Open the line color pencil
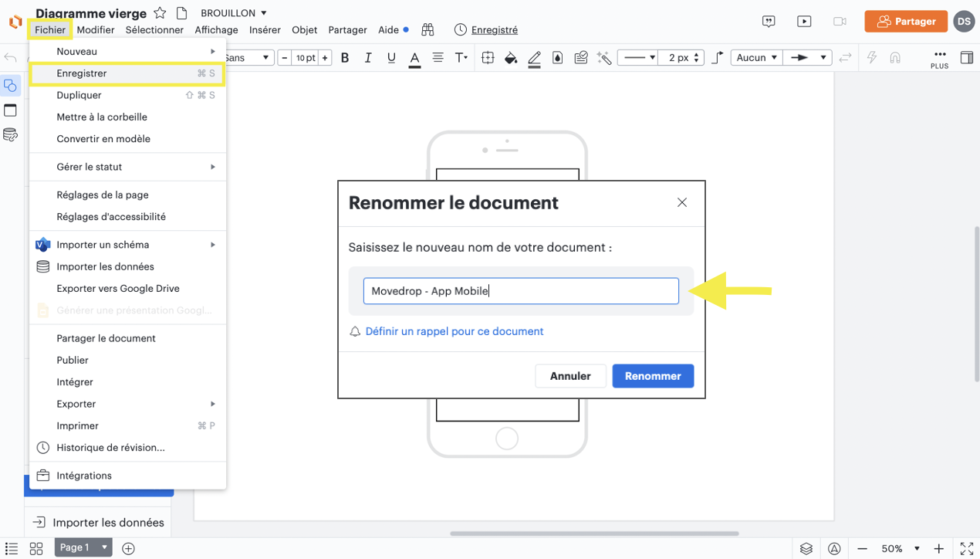The image size is (980, 559). tap(534, 59)
